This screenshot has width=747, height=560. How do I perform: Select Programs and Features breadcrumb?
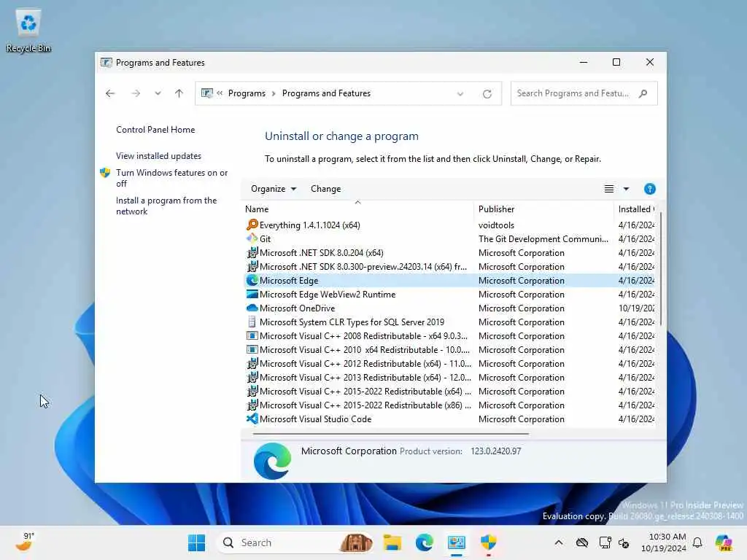[326, 93]
